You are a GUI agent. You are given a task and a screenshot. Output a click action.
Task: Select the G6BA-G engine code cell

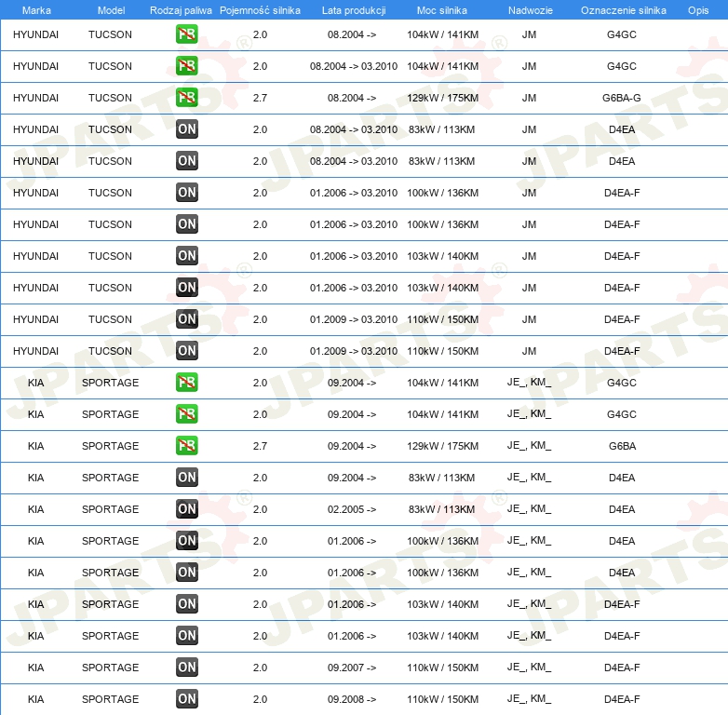622,98
